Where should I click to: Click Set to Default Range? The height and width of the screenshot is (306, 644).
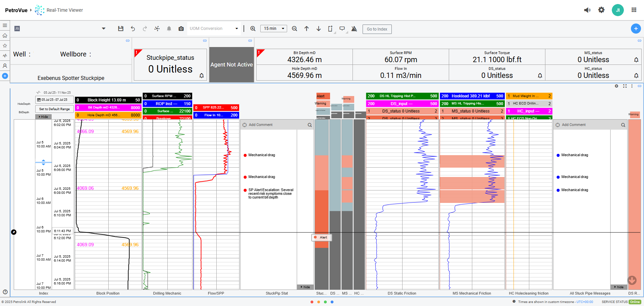click(x=54, y=109)
